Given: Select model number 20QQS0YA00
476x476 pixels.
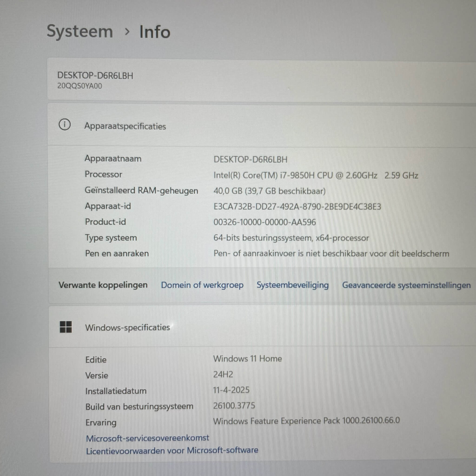Looking at the screenshot, I should pyautogui.click(x=79, y=86).
